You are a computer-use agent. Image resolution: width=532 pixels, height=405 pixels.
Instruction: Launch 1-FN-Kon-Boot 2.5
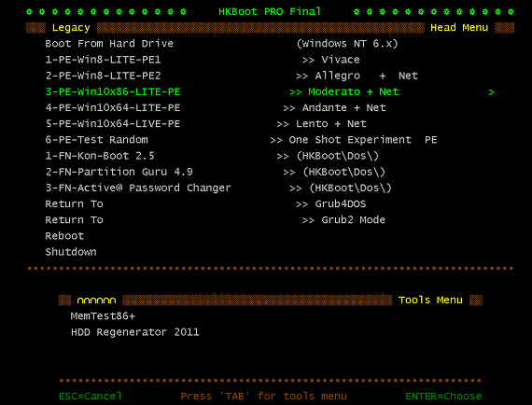(100, 156)
